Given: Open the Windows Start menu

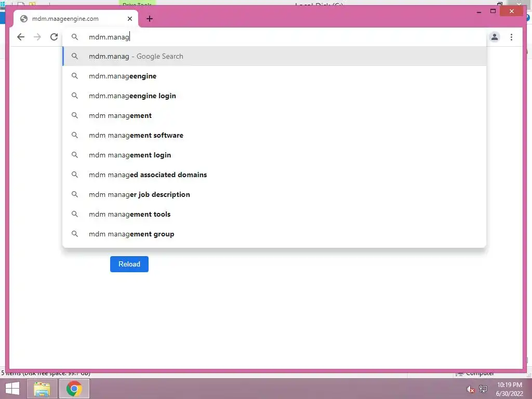Looking at the screenshot, I should (x=12, y=389).
